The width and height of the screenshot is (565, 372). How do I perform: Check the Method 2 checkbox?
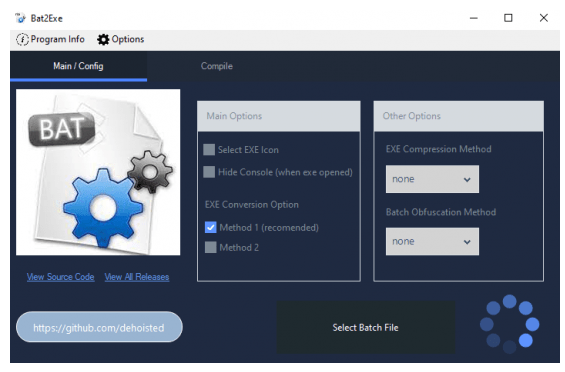(210, 247)
